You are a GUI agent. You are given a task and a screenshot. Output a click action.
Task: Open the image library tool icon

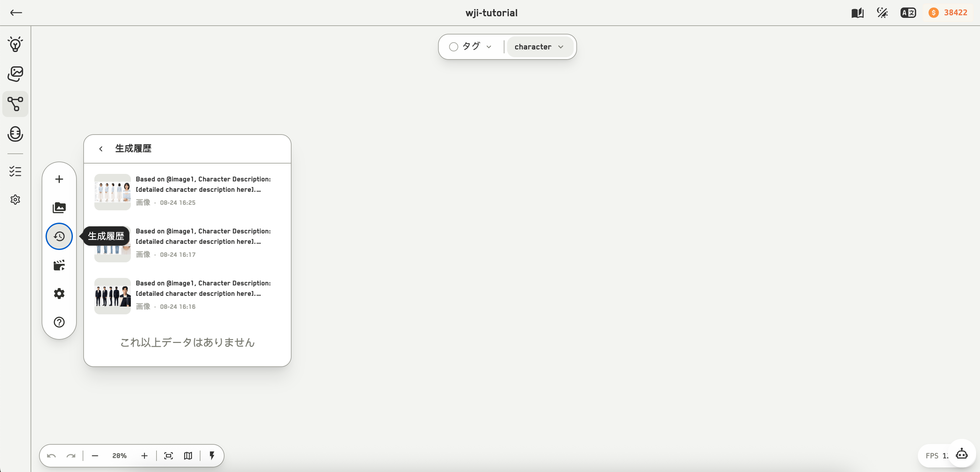(59, 207)
